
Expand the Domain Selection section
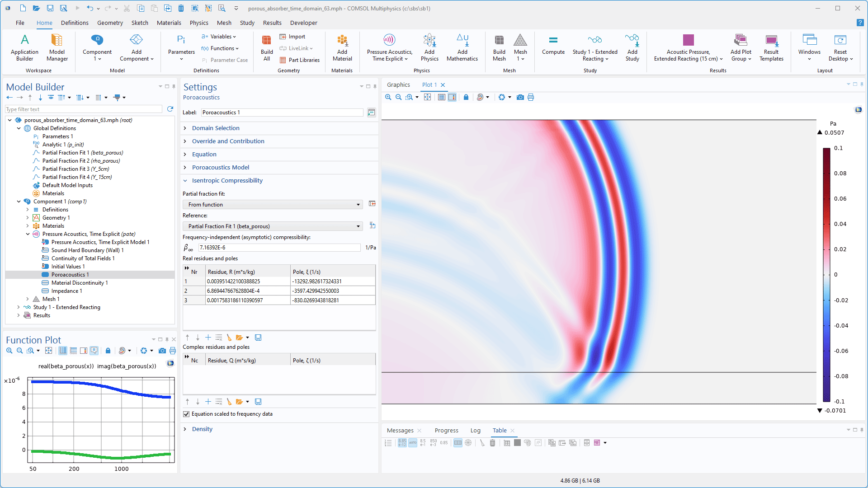point(216,128)
